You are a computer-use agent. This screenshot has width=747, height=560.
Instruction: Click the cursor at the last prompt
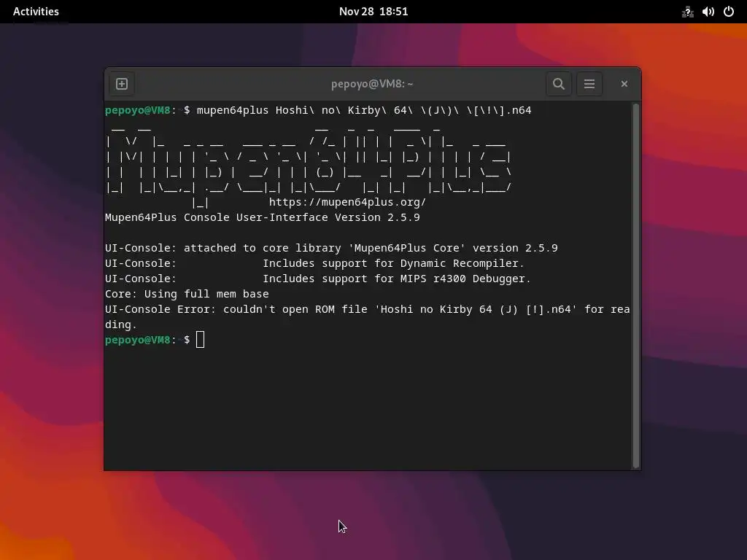200,340
